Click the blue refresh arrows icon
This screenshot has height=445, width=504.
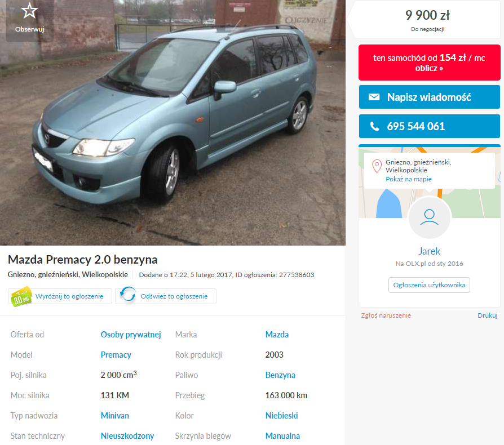point(128,294)
